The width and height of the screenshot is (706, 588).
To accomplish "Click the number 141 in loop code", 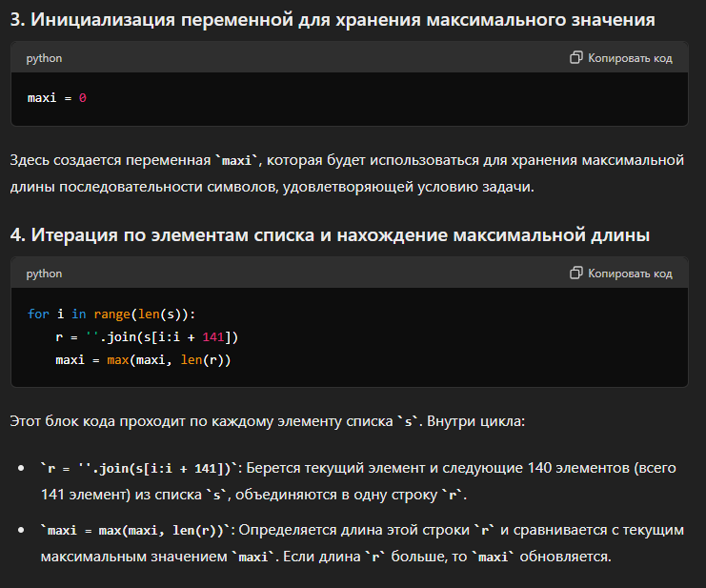I will (x=213, y=336).
